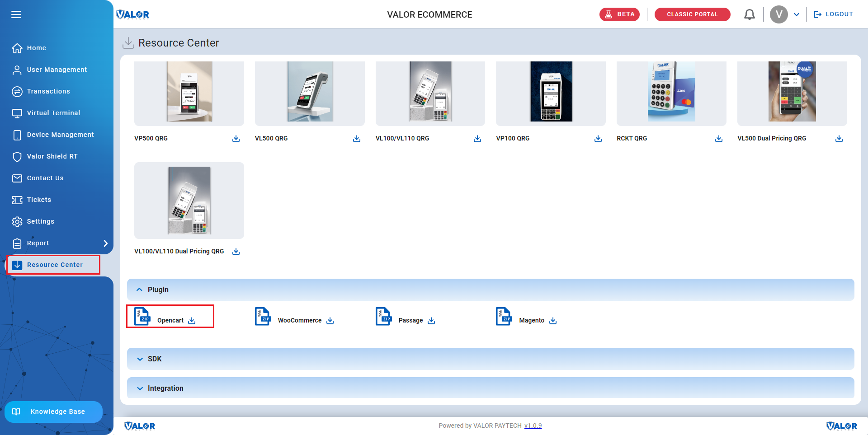868x435 pixels.
Task: Click the Settings label in sidebar
Action: click(x=41, y=221)
